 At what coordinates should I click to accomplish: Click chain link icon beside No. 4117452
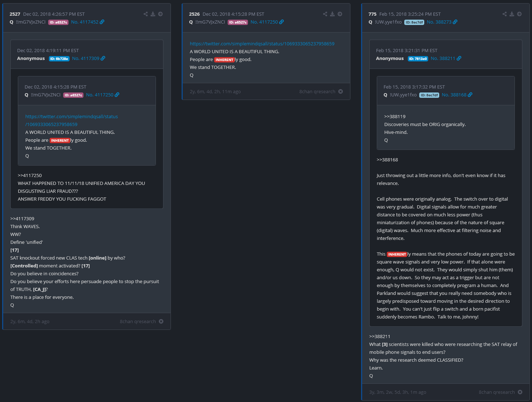point(102,22)
